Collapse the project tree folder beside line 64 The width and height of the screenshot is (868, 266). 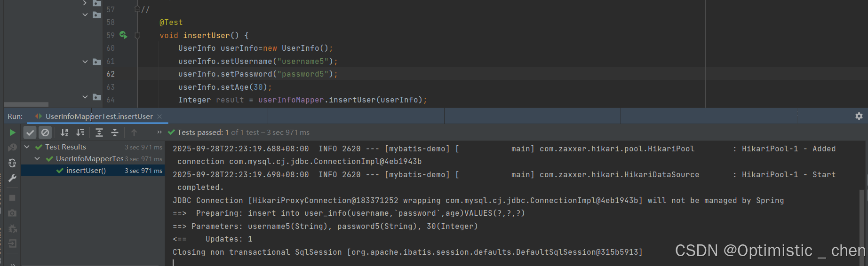(85, 97)
